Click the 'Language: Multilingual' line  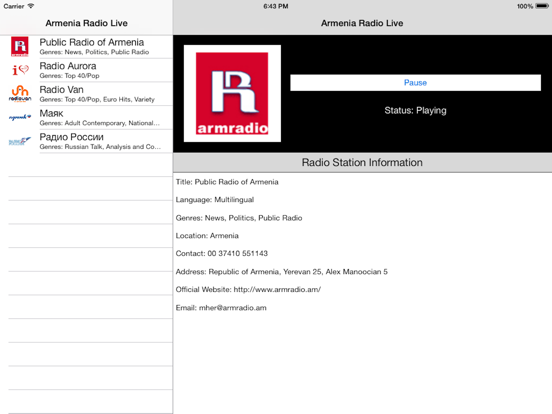215,200
